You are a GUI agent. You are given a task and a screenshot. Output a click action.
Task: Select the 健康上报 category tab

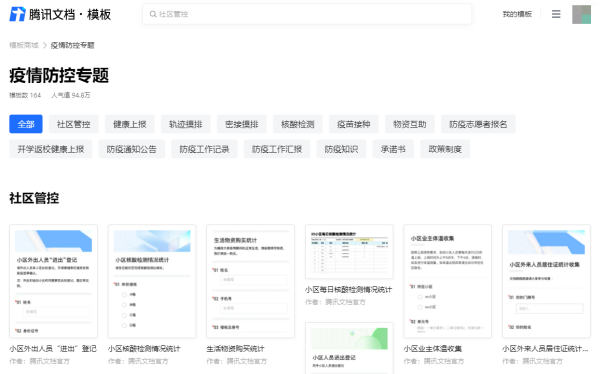[130, 124]
